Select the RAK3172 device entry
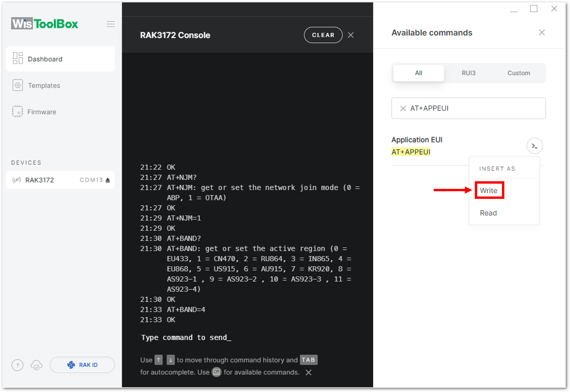Image resolution: width=570 pixels, height=392 pixels. [60, 180]
